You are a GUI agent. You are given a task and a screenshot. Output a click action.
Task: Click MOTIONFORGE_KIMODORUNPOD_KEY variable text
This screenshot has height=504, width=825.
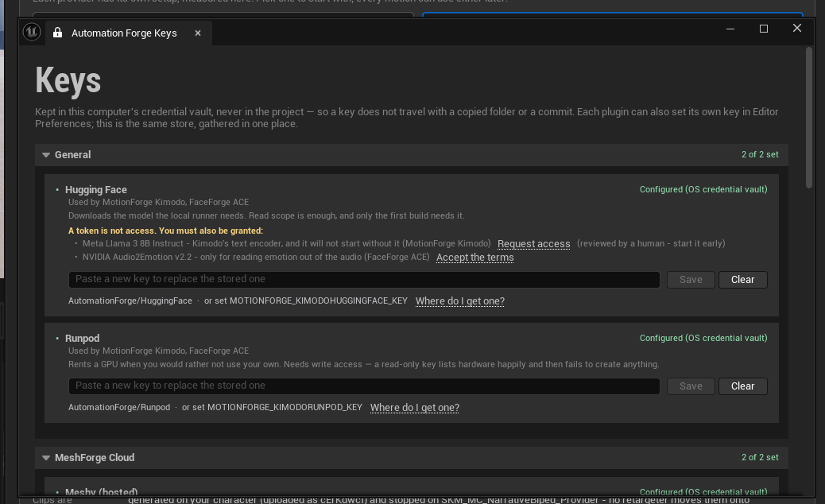coord(285,408)
